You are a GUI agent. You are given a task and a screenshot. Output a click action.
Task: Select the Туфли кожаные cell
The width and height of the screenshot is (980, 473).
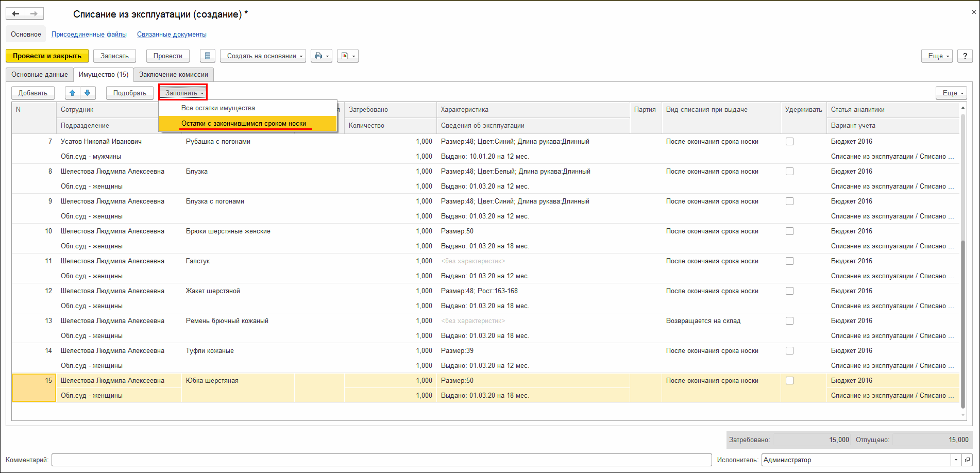tap(238, 350)
